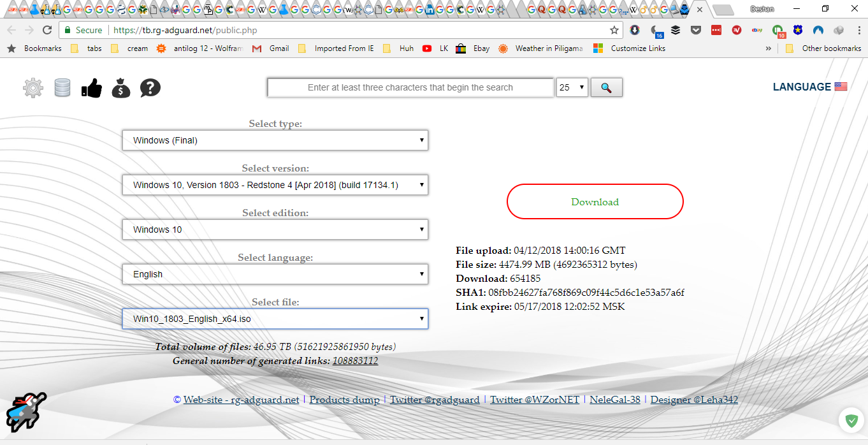The height and width of the screenshot is (445, 868).
Task: Open the Select version dropdown
Action: [275, 185]
